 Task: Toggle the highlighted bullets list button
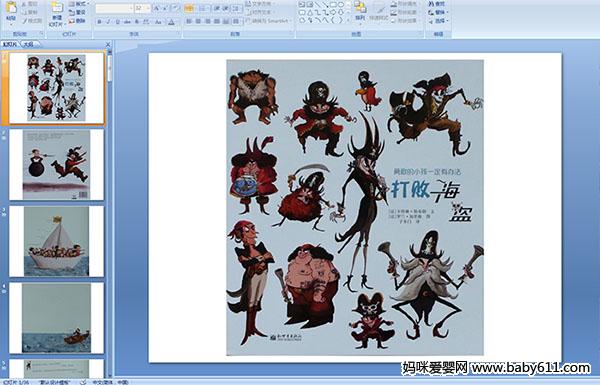(x=189, y=8)
